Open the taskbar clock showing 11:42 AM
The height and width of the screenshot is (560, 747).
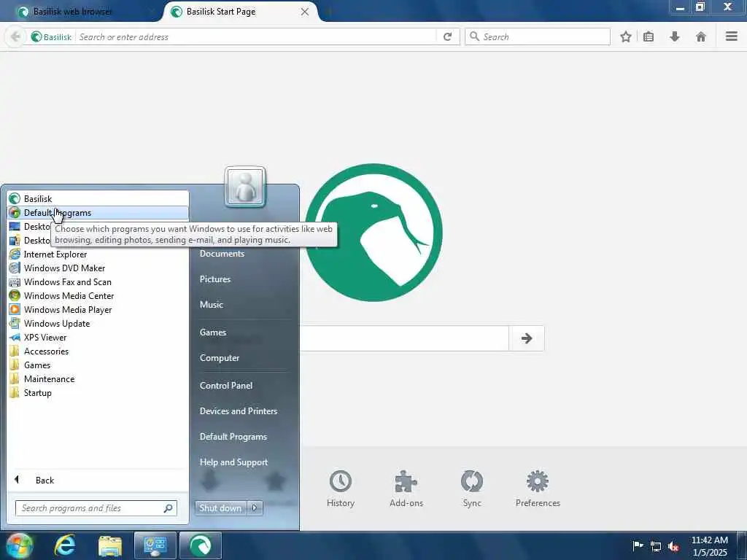[x=709, y=546]
